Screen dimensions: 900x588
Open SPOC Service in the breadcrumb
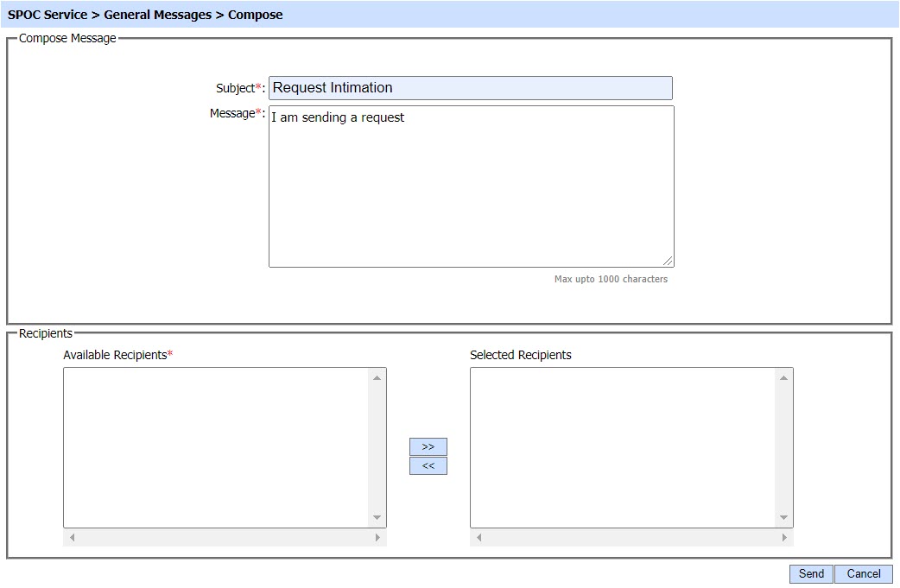[x=48, y=15]
